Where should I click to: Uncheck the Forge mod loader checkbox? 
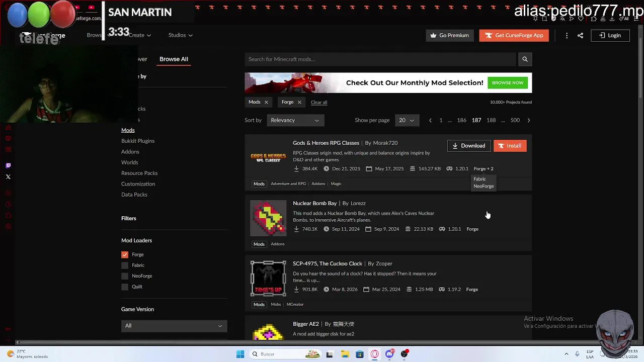125,255
